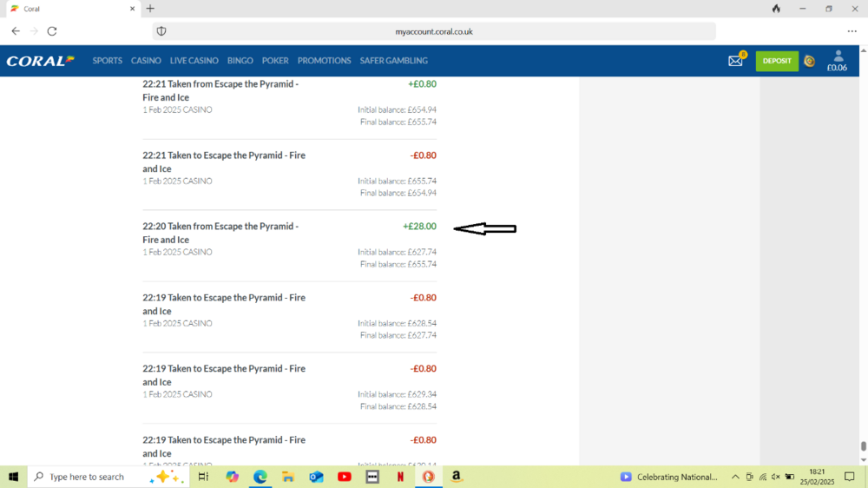Go back with browser back arrow
Screen dimensions: 868x488
pyautogui.click(x=16, y=31)
